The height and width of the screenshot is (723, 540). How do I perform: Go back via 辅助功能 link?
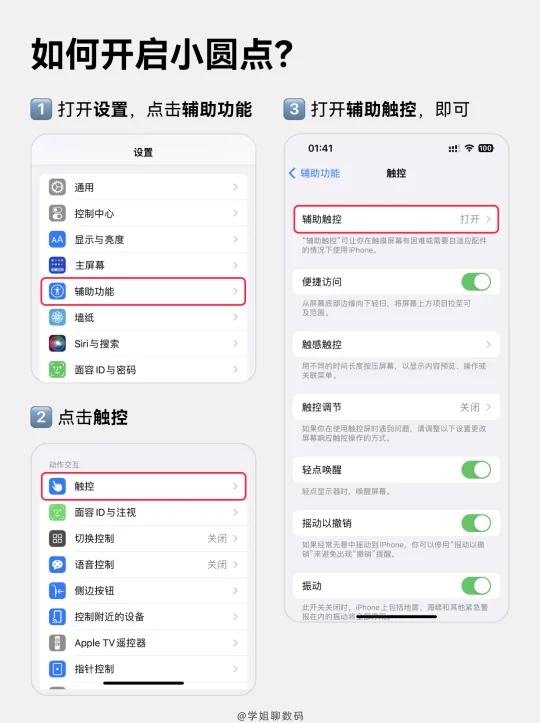pos(315,173)
